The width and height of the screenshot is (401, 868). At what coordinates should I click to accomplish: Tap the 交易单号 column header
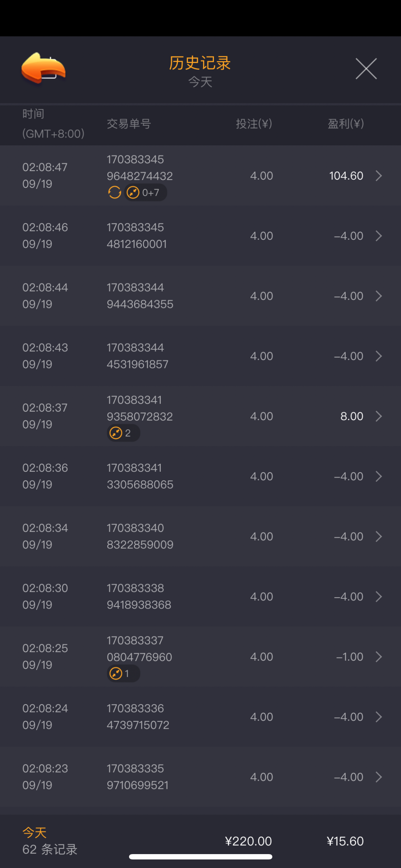pos(129,124)
